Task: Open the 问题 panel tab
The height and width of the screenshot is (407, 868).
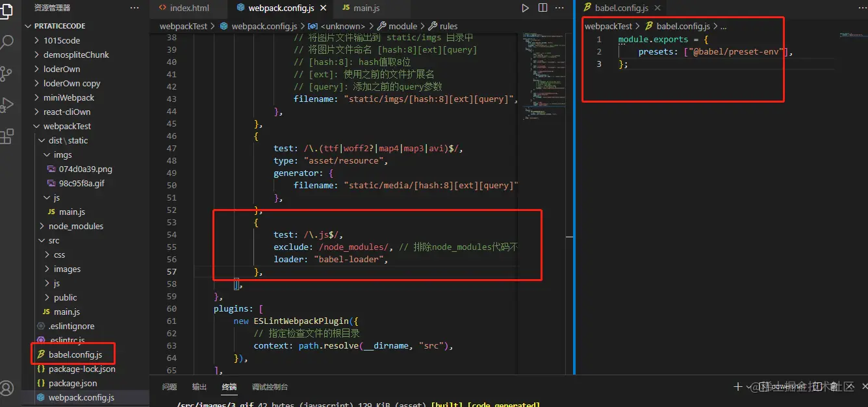Action: point(170,387)
